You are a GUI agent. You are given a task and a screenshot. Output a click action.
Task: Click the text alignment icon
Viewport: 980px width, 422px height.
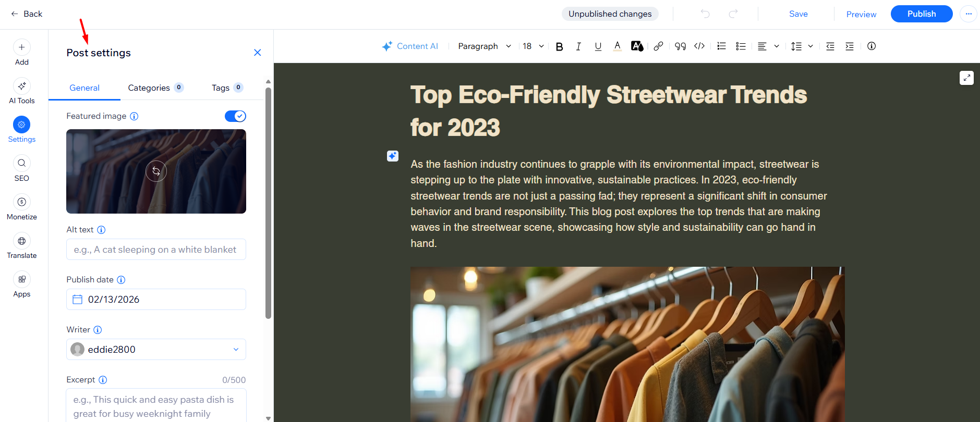pyautogui.click(x=762, y=46)
